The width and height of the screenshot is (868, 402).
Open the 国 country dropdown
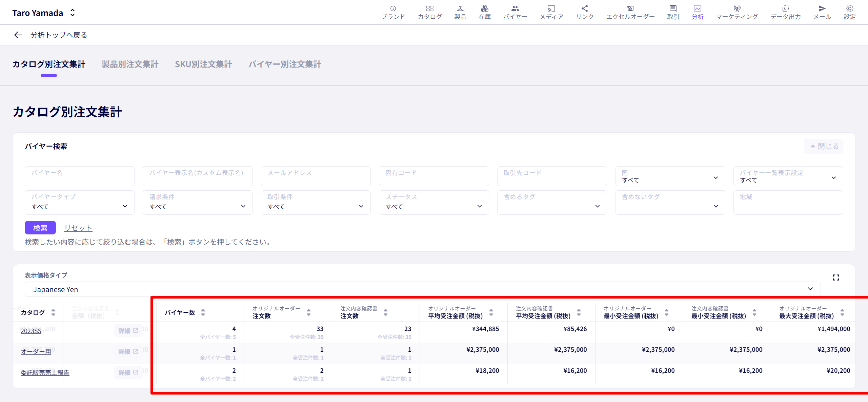tap(670, 176)
